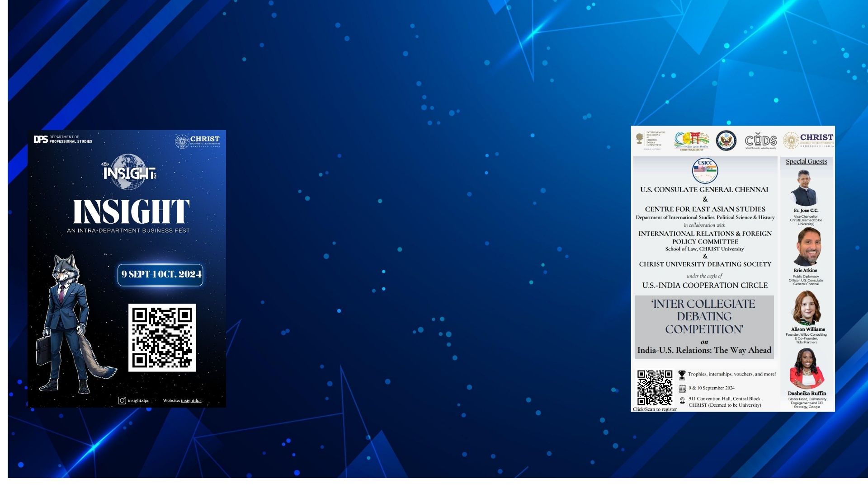Click 'U.S. CONSULATE GENERAL CHENNAI' heading
The image size is (868, 488).
click(704, 190)
